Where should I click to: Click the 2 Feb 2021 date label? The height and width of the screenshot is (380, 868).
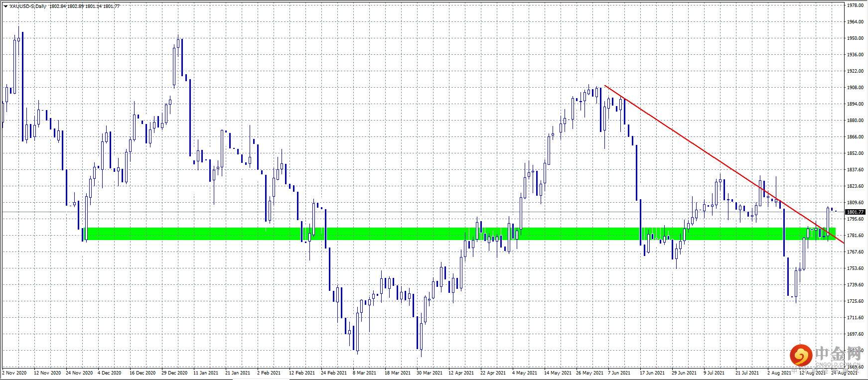(x=269, y=373)
